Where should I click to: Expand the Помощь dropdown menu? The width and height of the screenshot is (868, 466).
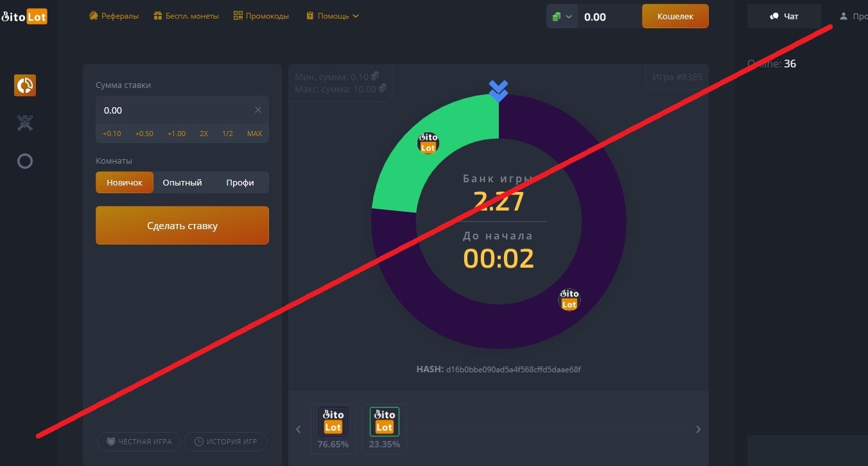click(x=333, y=15)
